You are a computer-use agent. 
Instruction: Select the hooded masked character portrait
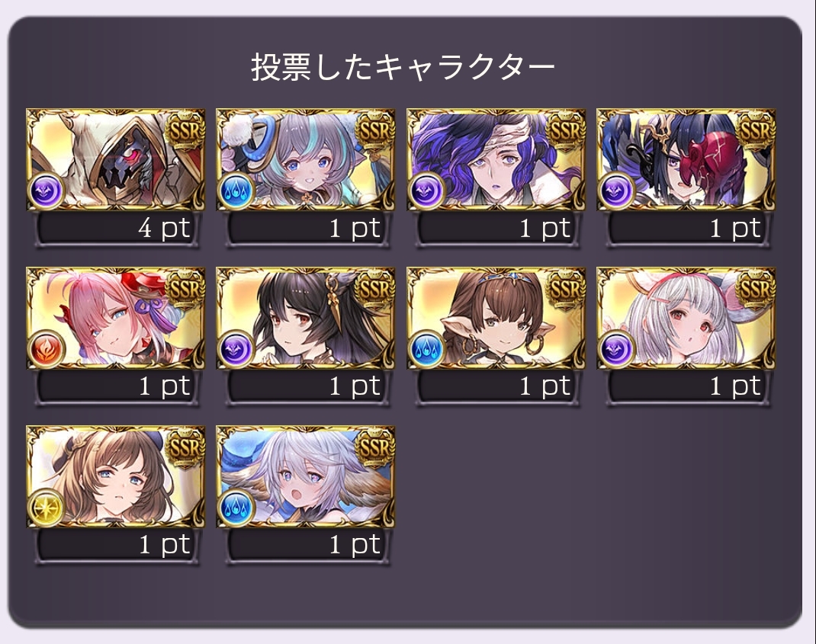(115, 159)
